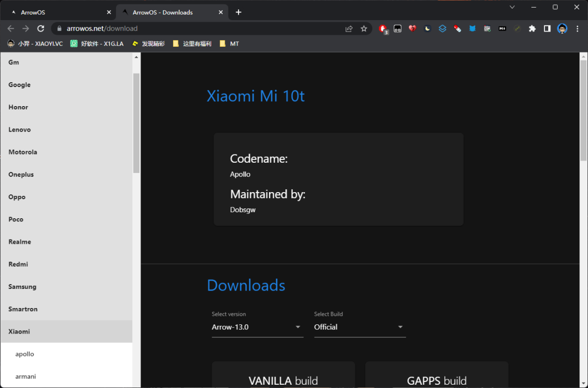
Task: Click the blue cat extension icon
Action: 472,29
